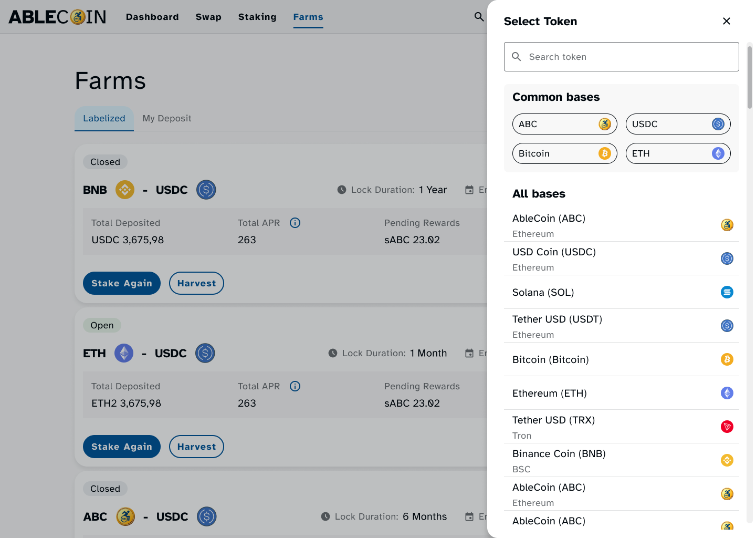Close the Select Token panel

727,21
